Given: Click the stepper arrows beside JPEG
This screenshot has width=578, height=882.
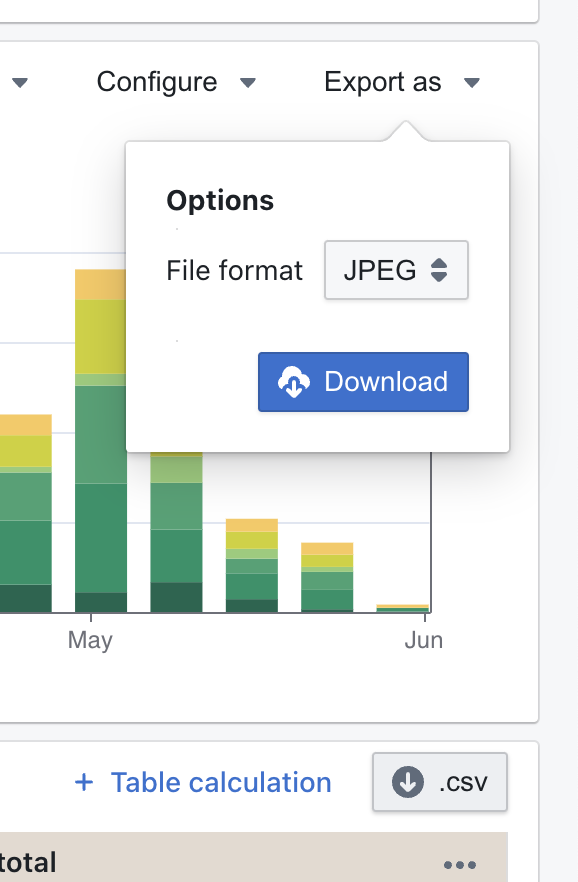Looking at the screenshot, I should tap(440, 270).
